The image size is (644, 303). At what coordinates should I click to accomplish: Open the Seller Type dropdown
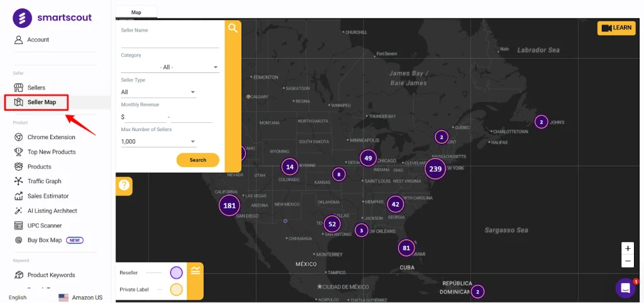pos(158,92)
